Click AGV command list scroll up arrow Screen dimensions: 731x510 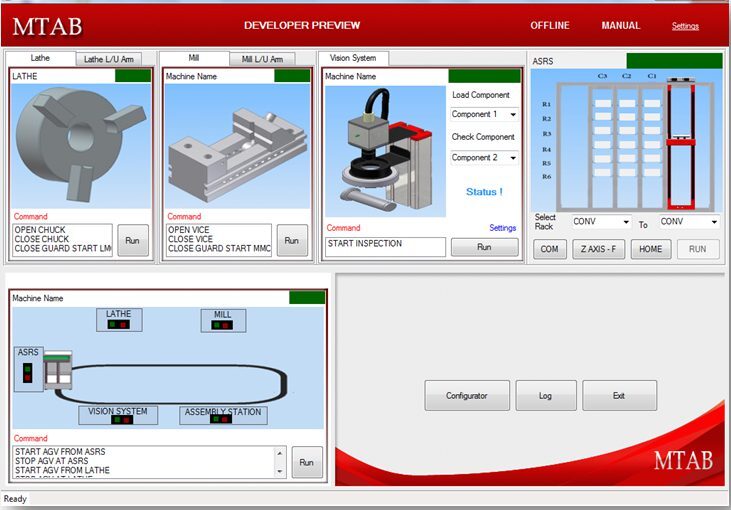(x=280, y=453)
